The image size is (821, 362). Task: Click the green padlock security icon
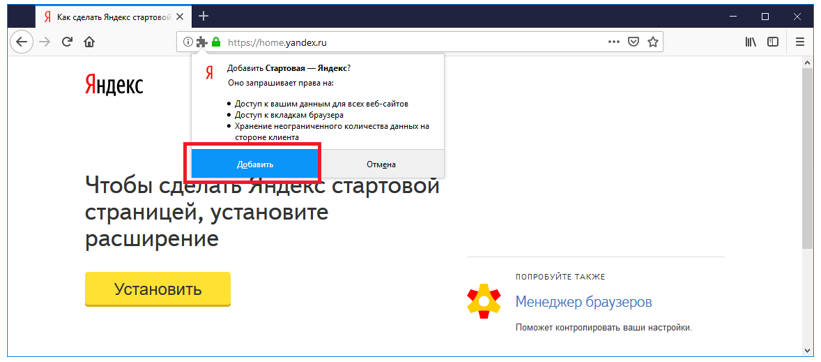point(215,42)
